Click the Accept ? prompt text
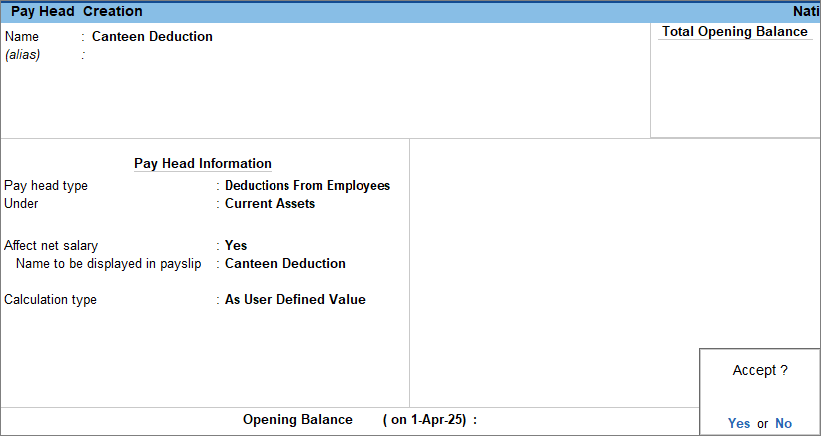This screenshot has height=436, width=821. pyautogui.click(x=760, y=371)
